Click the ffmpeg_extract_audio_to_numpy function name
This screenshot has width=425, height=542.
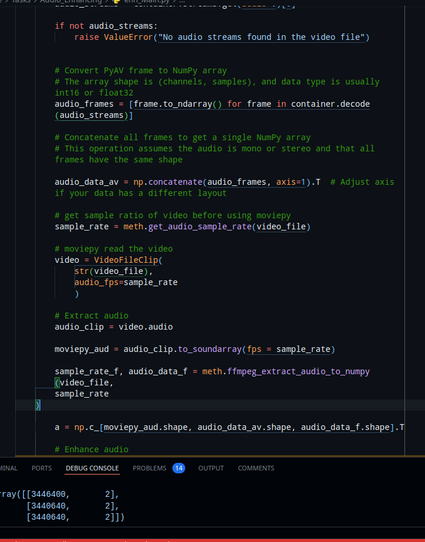299,371
